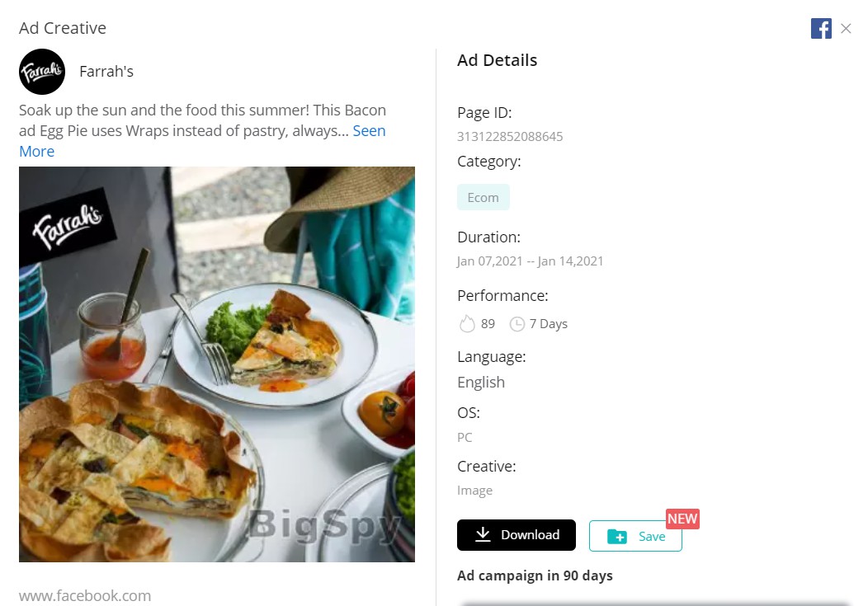This screenshot has height=606, width=868.
Task: Click the Download button
Action: [516, 534]
